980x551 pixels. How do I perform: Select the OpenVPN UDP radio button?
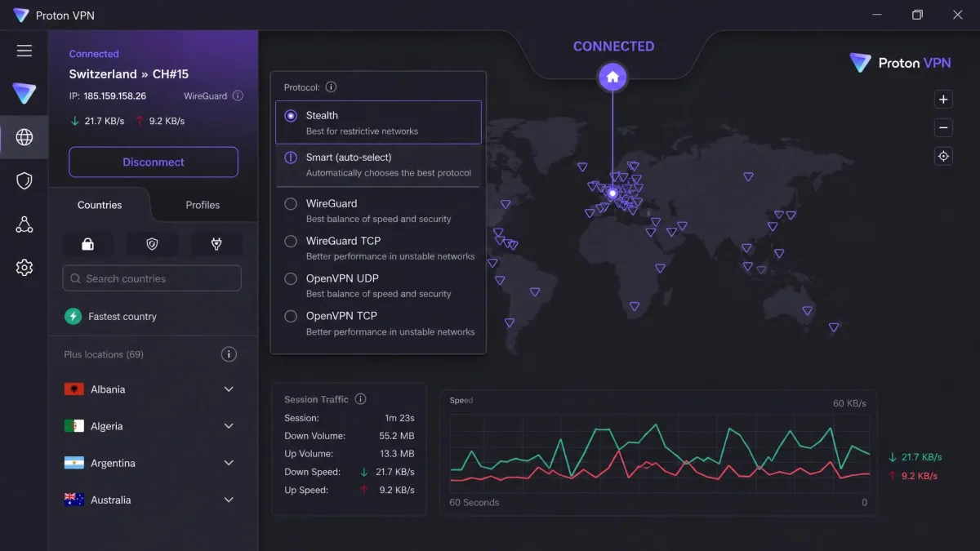(290, 279)
